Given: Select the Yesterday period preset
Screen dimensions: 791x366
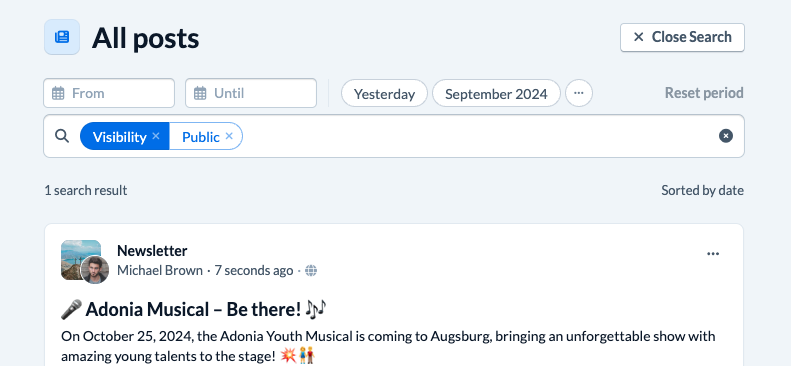Looking at the screenshot, I should (x=384, y=94).
